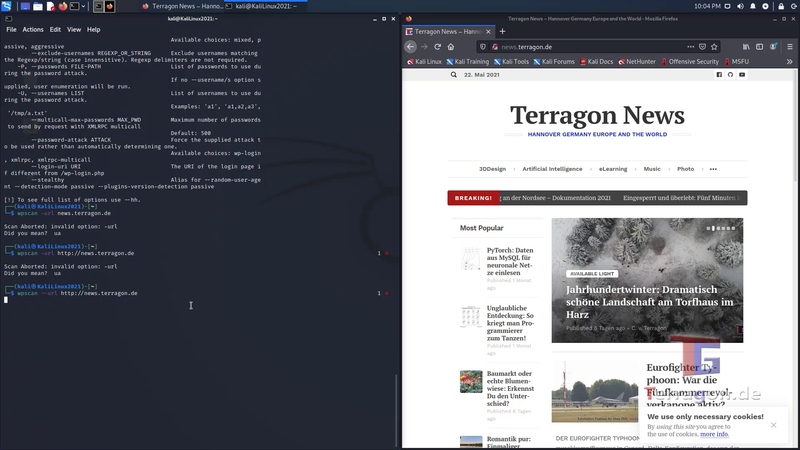800x450 pixels.
Task: Open the Kali Linux bookmark
Action: (x=424, y=62)
